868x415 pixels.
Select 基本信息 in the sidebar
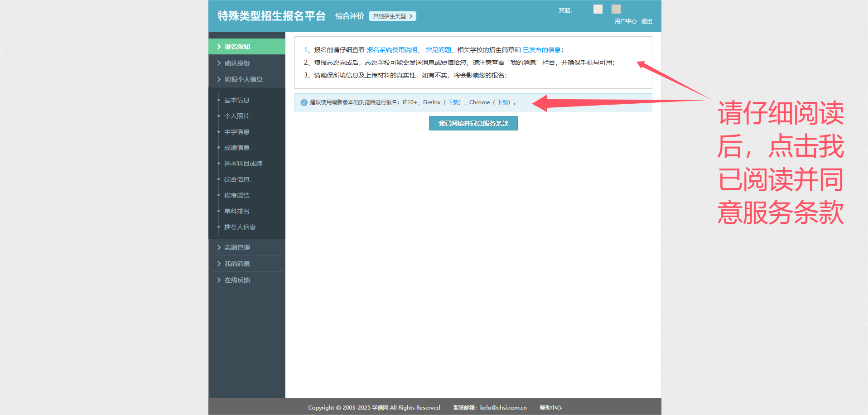tap(236, 100)
